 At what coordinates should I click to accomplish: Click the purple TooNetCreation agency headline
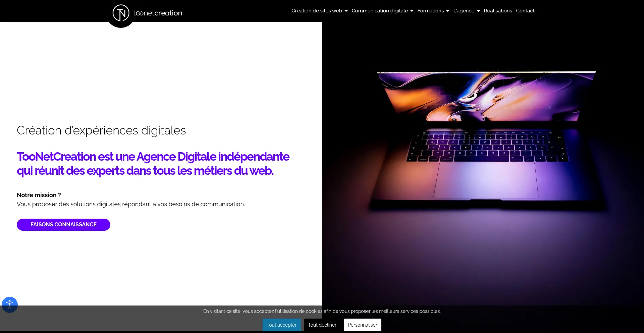(x=153, y=164)
